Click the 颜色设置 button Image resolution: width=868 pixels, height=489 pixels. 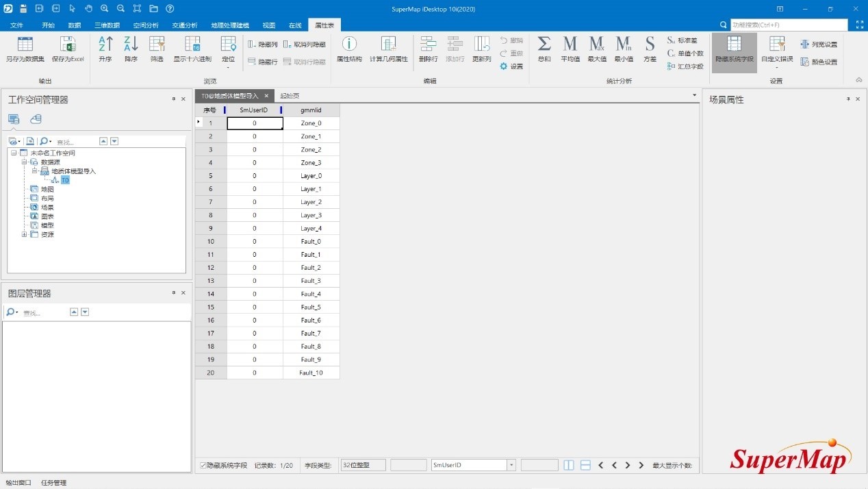pyautogui.click(x=819, y=62)
